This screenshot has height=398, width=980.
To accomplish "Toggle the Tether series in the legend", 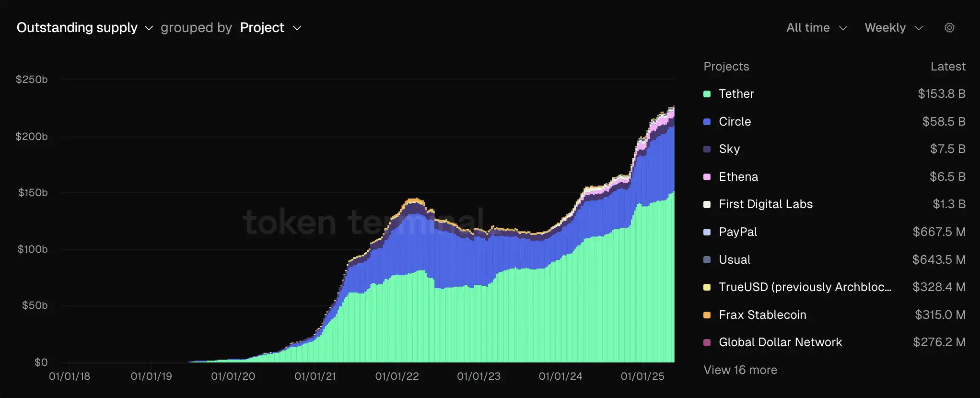I will tap(736, 94).
